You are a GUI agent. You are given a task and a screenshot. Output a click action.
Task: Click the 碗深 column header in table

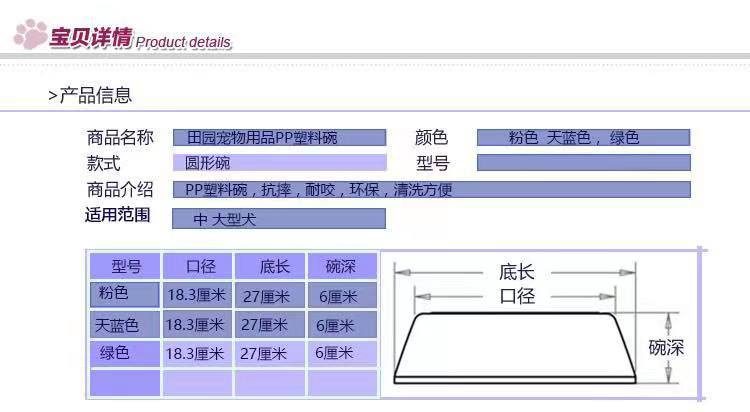(x=342, y=266)
